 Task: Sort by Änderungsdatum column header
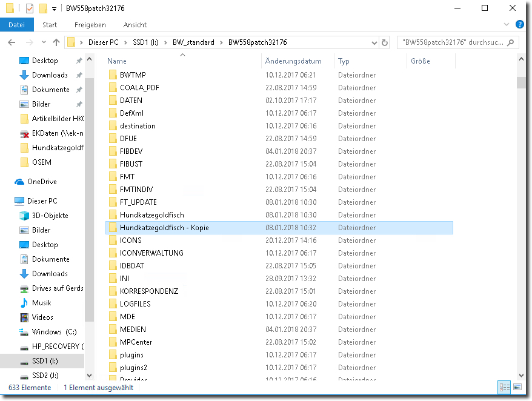coord(293,61)
